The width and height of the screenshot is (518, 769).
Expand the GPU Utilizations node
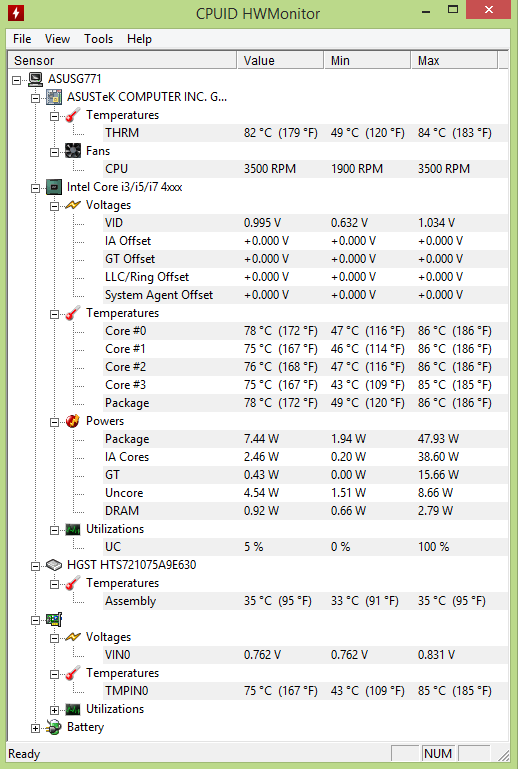pos(54,710)
